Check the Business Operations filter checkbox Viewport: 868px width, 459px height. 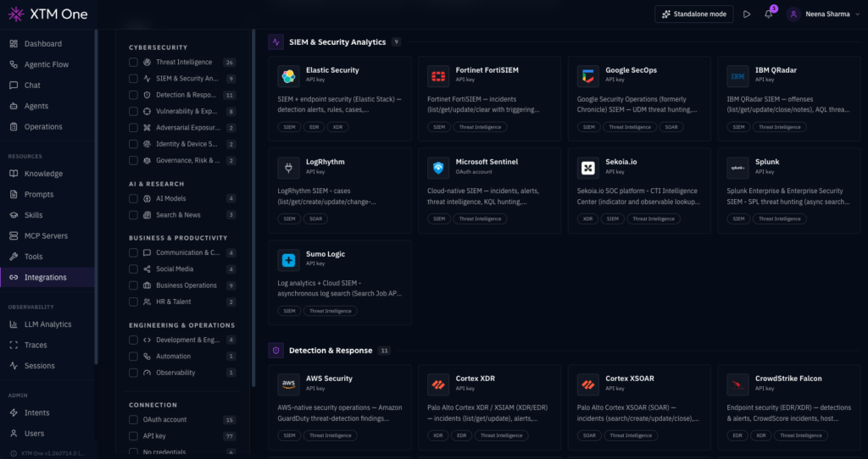click(133, 285)
